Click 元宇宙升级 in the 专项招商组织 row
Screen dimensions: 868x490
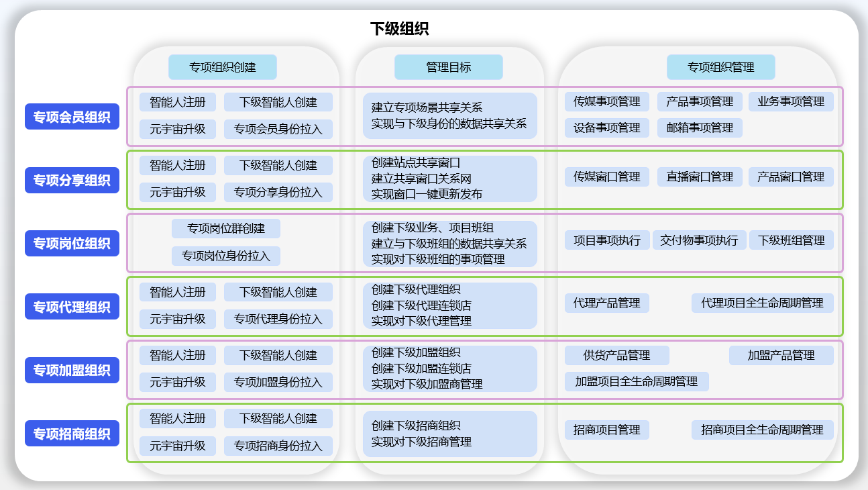[178, 446]
